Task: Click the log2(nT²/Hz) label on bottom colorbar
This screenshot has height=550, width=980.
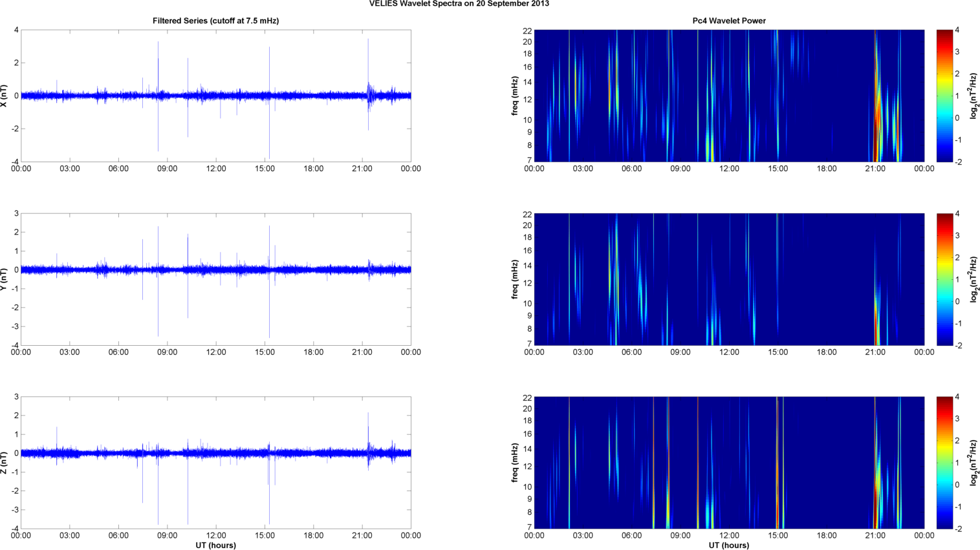Action: (975, 463)
